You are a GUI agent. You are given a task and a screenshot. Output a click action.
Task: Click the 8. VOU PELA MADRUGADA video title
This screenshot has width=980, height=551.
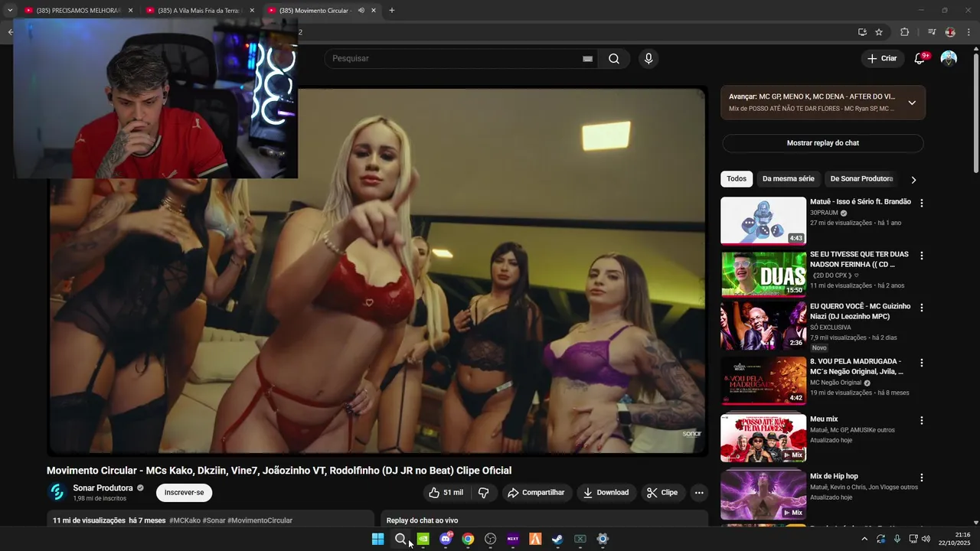pyautogui.click(x=857, y=367)
